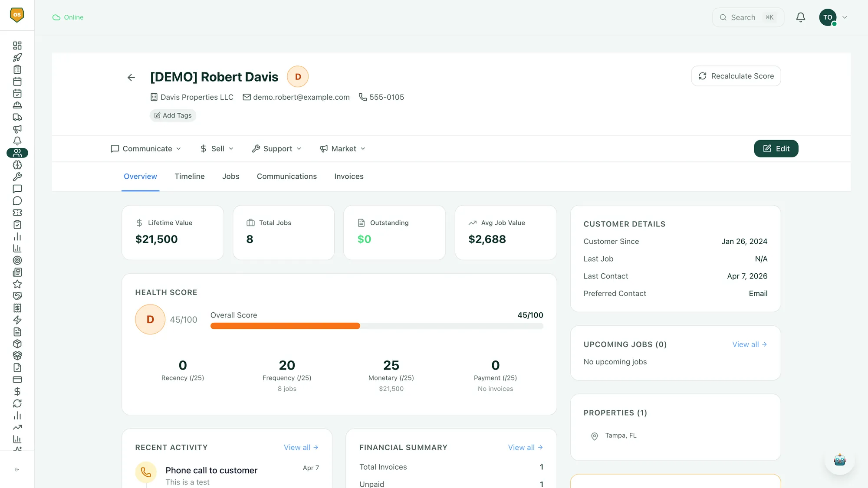This screenshot has height=488, width=868.
Task: Click the Online status indicator
Action: tap(68, 17)
